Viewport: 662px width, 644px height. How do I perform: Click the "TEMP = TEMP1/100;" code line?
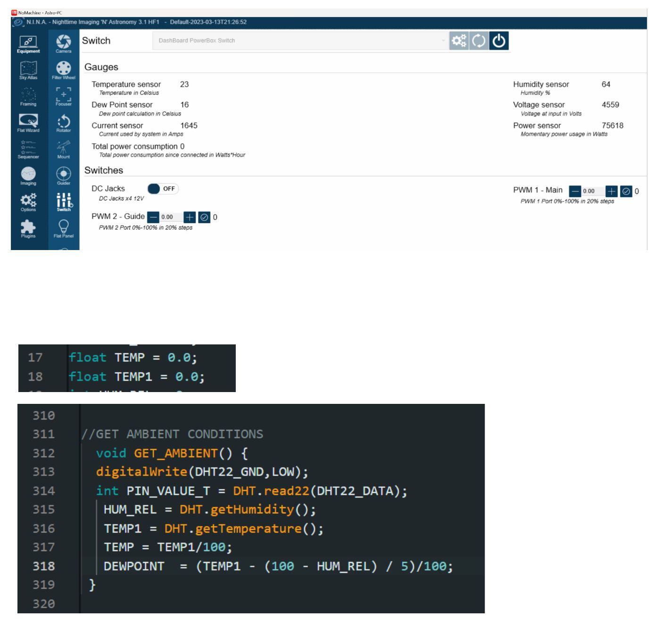(x=168, y=547)
